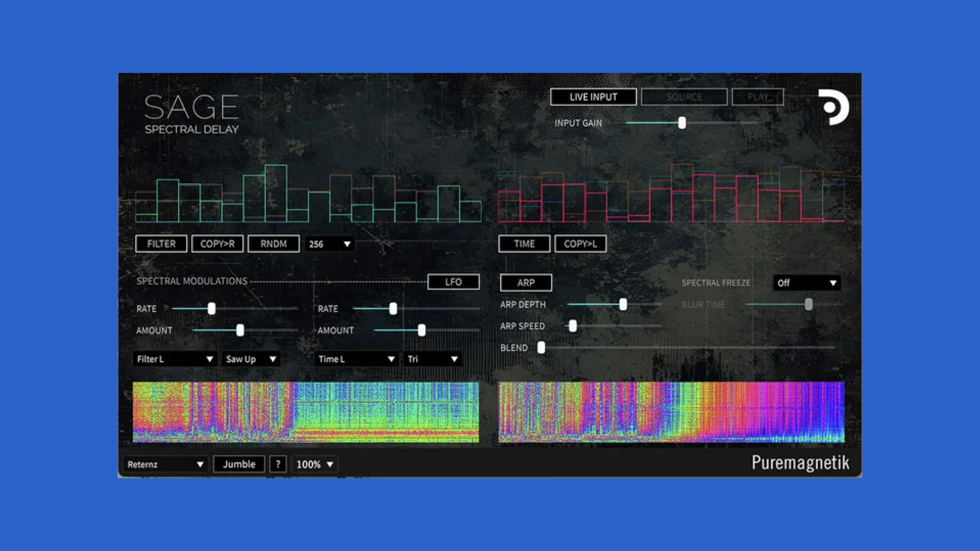The image size is (980, 551).
Task: Switch to the PLAY tab
Action: click(x=757, y=97)
